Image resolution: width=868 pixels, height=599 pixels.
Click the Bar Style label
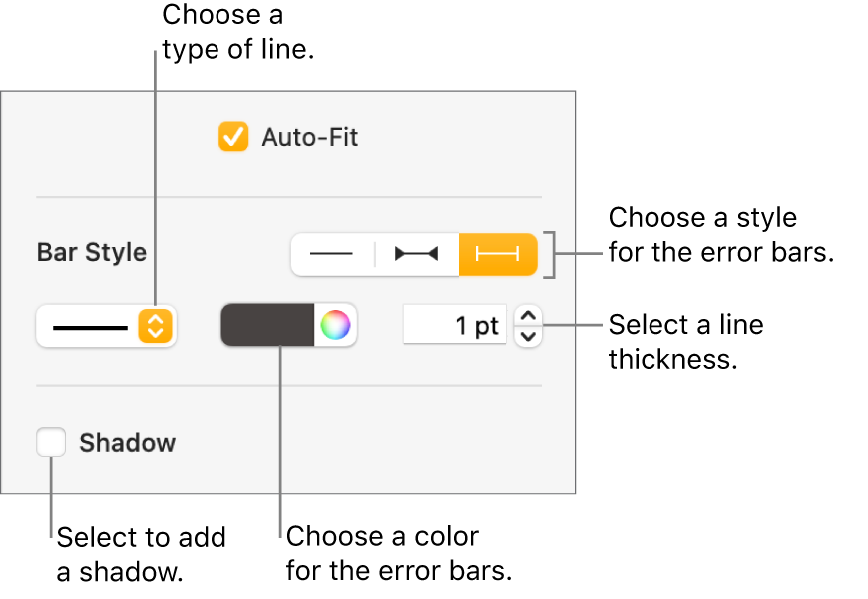(x=92, y=253)
